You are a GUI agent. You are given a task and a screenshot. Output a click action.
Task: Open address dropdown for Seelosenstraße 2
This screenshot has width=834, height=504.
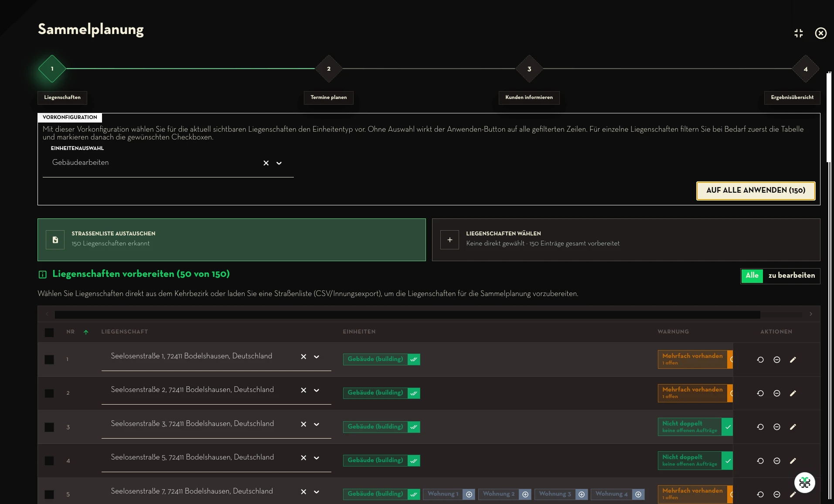pyautogui.click(x=317, y=390)
